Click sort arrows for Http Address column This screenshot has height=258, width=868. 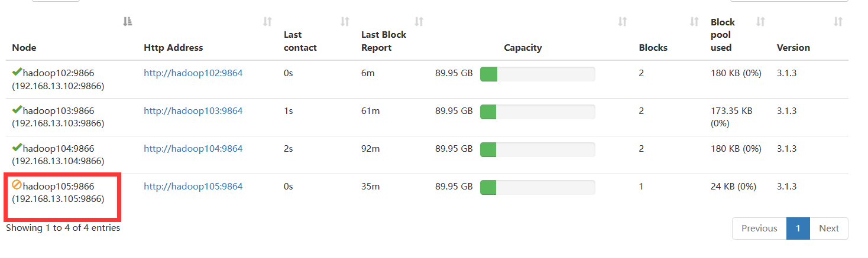pos(267,22)
